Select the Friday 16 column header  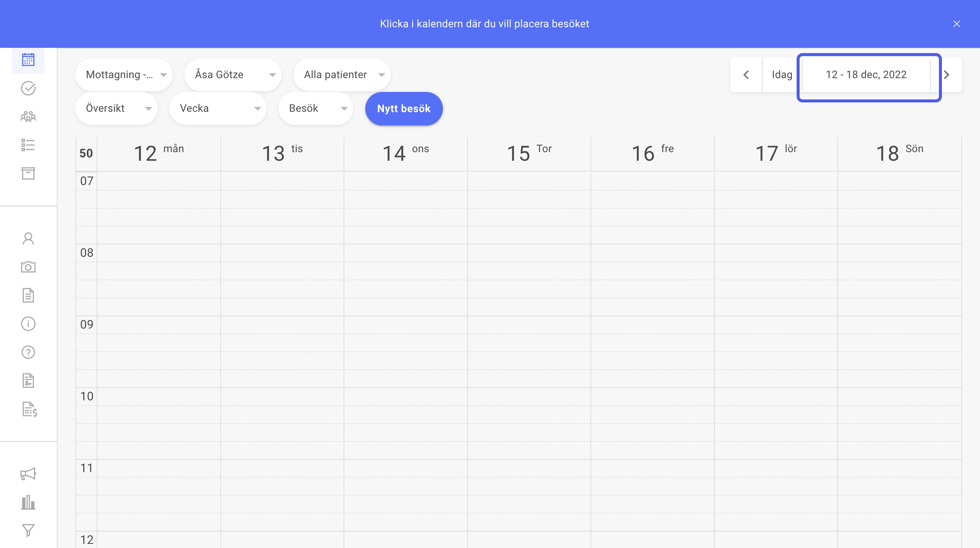[653, 154]
